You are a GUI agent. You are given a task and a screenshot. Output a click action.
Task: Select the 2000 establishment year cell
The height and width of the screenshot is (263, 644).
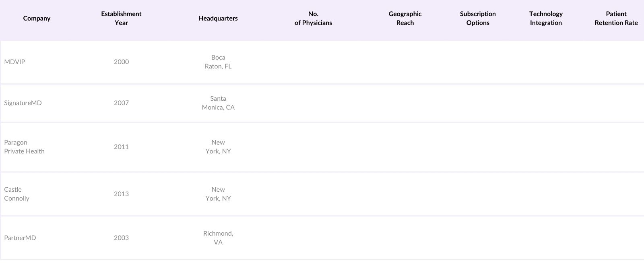point(121,62)
